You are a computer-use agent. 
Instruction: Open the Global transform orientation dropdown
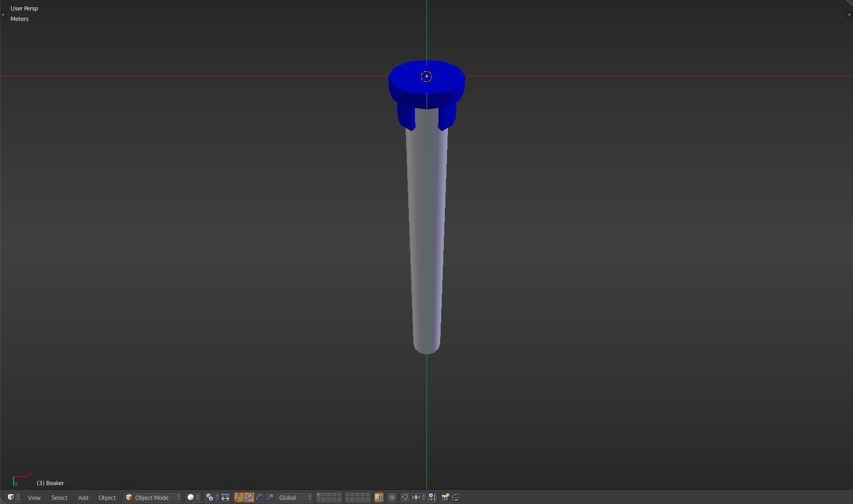(295, 497)
